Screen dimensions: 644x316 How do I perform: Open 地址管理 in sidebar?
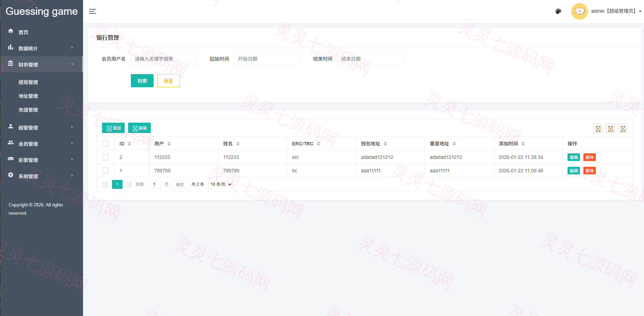pos(28,96)
